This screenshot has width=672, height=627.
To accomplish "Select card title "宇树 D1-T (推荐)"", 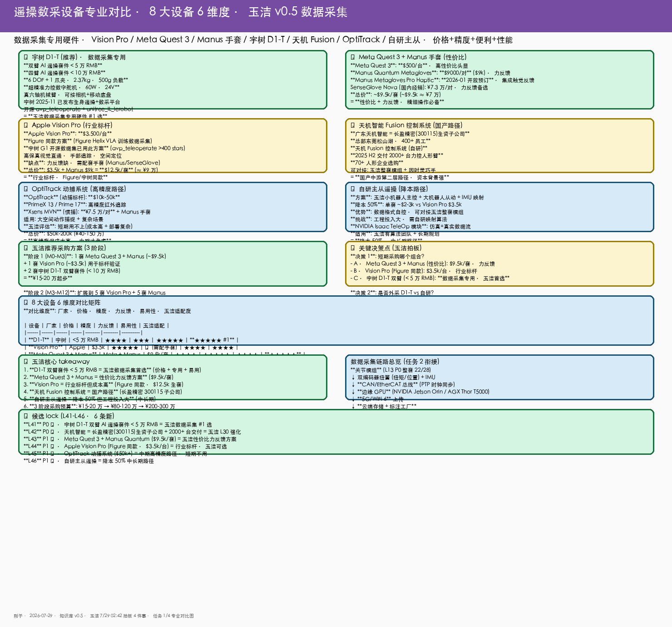I will [54, 57].
